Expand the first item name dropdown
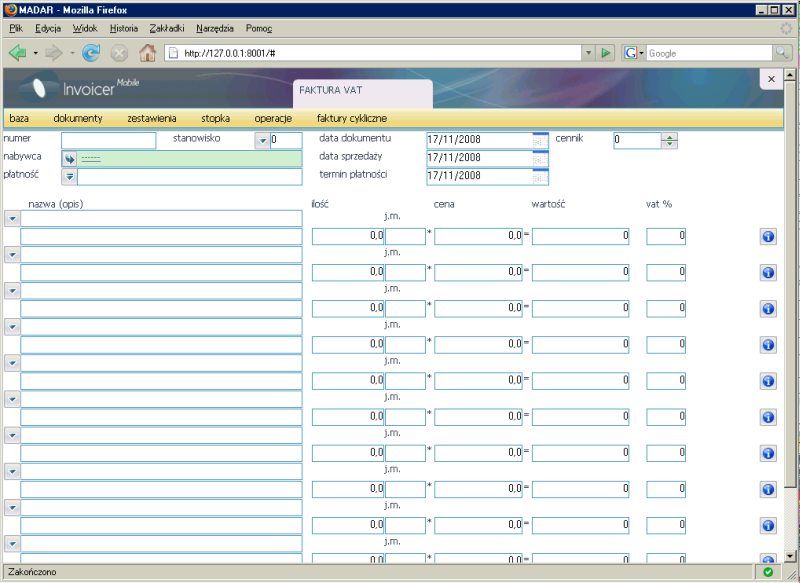This screenshot has width=800, height=583. coord(12,219)
